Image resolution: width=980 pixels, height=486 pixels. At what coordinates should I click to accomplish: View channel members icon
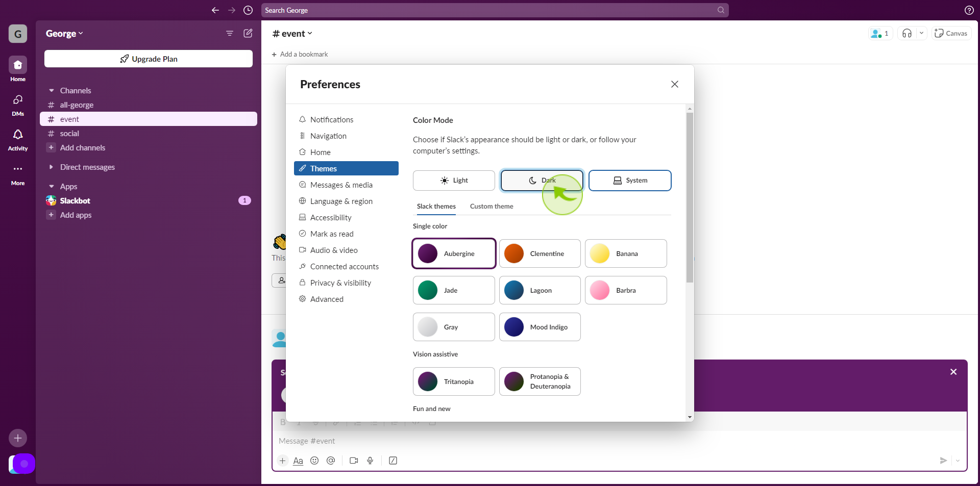[880, 33]
